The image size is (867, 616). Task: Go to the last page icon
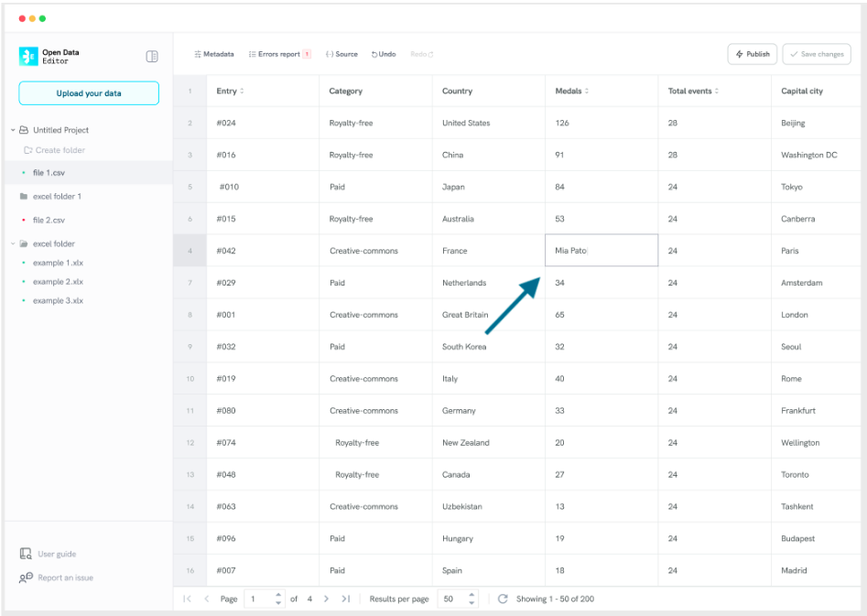coord(345,599)
